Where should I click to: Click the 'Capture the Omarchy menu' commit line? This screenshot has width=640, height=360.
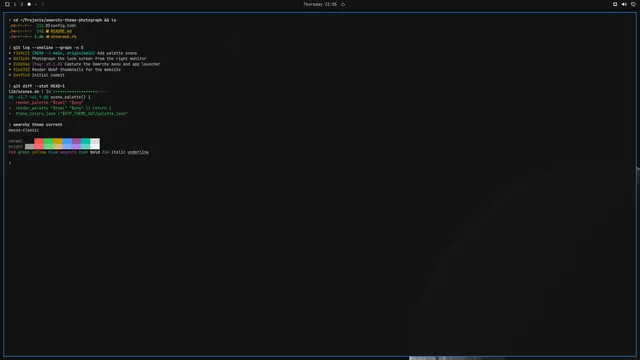[x=112, y=64]
